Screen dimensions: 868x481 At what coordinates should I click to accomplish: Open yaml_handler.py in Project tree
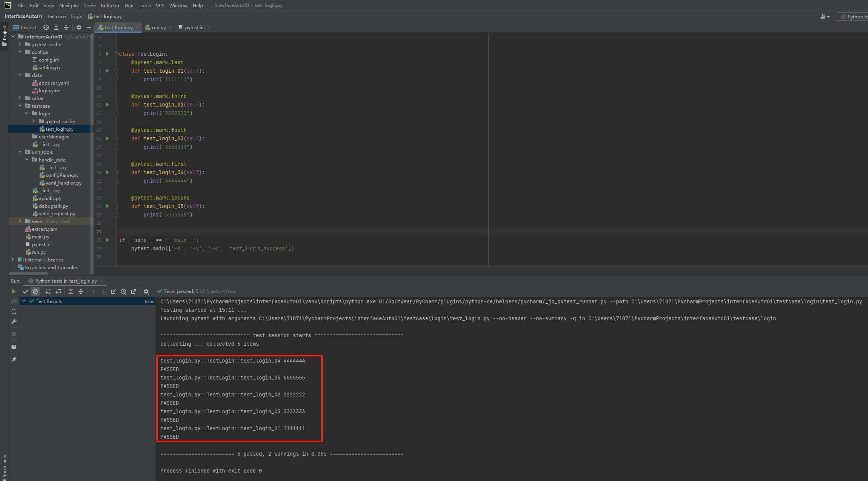pyautogui.click(x=63, y=183)
